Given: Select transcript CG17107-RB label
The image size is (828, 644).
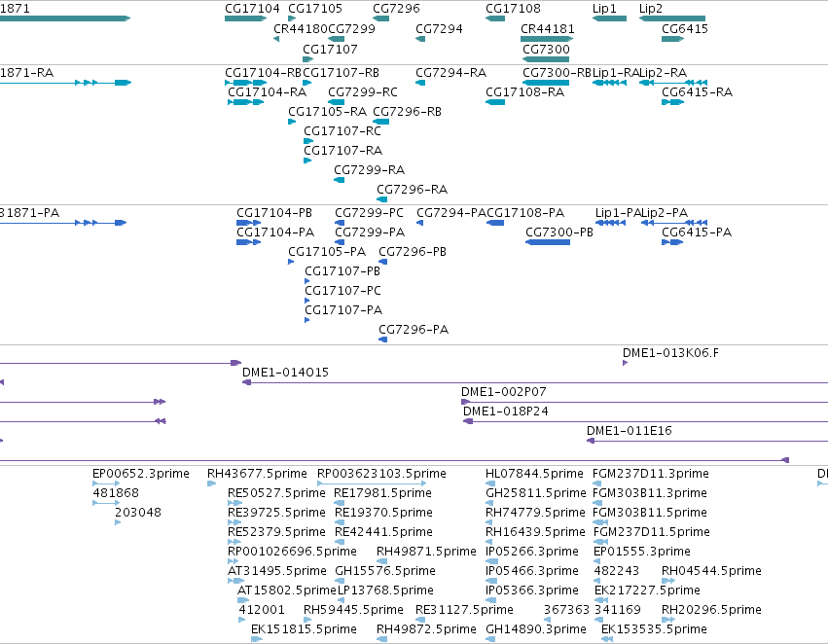Looking at the screenshot, I should coord(342,73).
